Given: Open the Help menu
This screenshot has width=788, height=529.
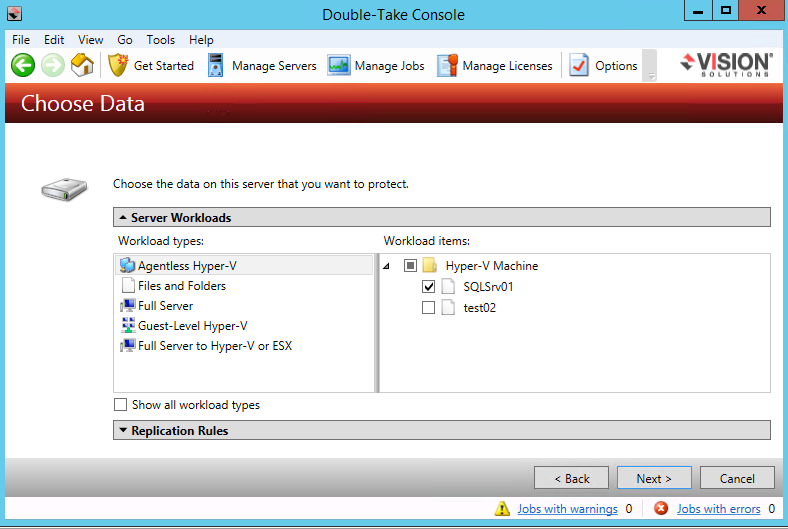Looking at the screenshot, I should pos(201,40).
